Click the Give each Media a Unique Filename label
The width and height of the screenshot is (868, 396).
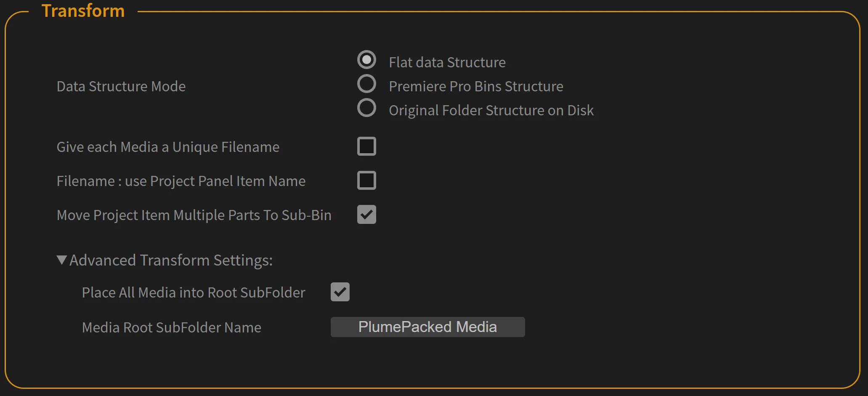point(168,146)
